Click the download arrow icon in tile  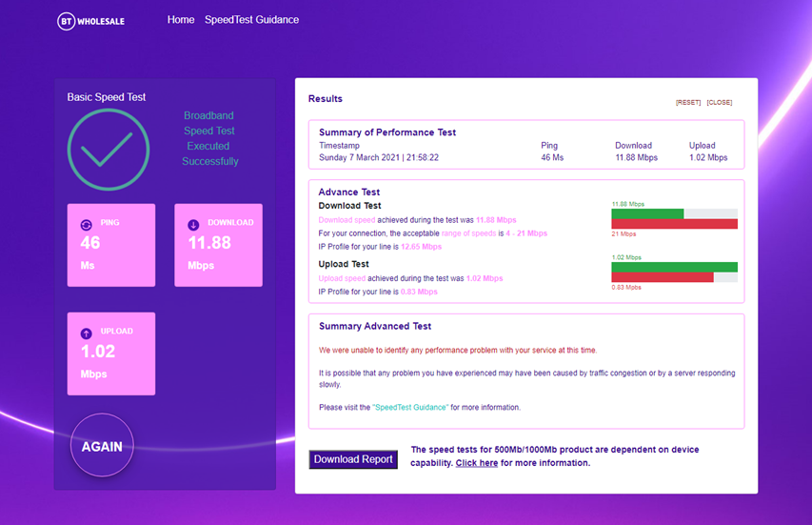pyautogui.click(x=194, y=224)
